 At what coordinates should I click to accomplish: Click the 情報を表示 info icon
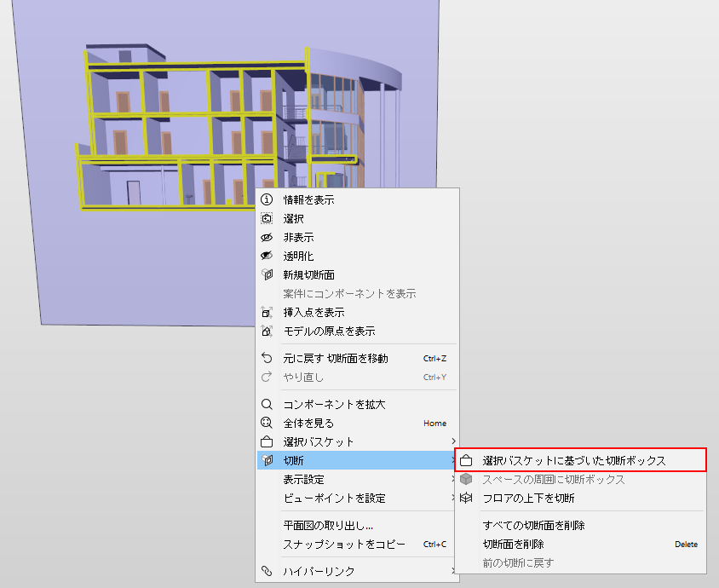pos(267,199)
